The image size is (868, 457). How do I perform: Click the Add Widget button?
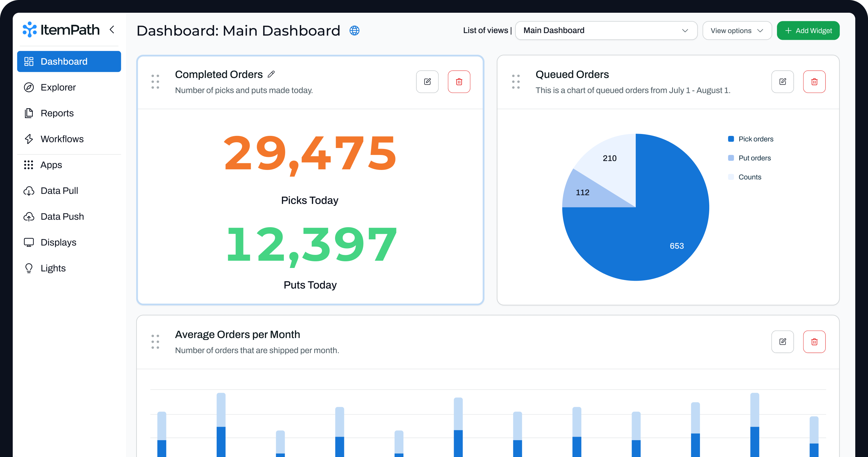pyautogui.click(x=808, y=30)
